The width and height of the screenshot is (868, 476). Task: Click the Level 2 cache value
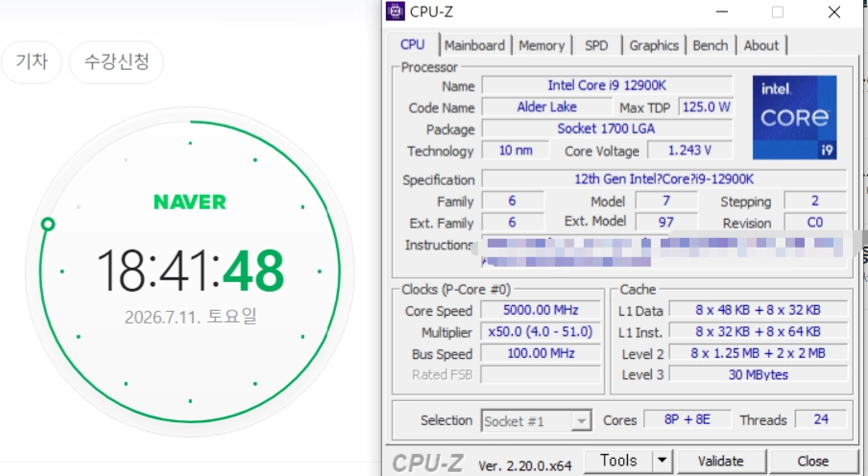(x=758, y=353)
